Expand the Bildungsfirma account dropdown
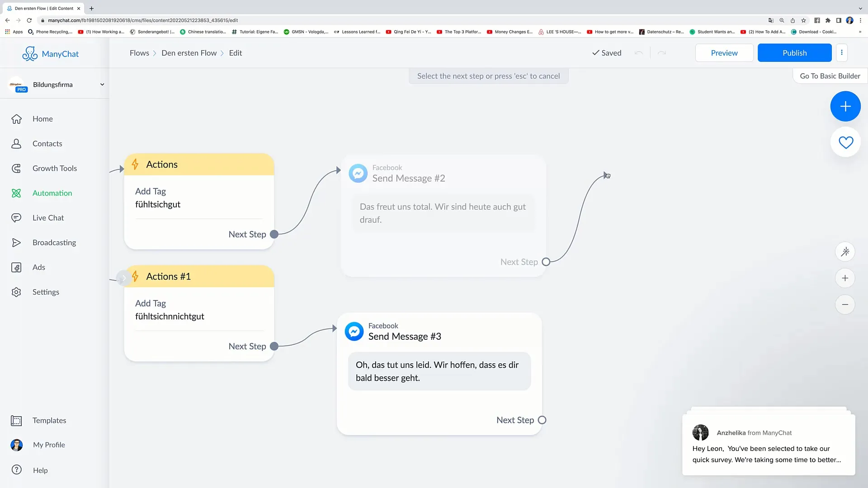The image size is (868, 488). [102, 84]
